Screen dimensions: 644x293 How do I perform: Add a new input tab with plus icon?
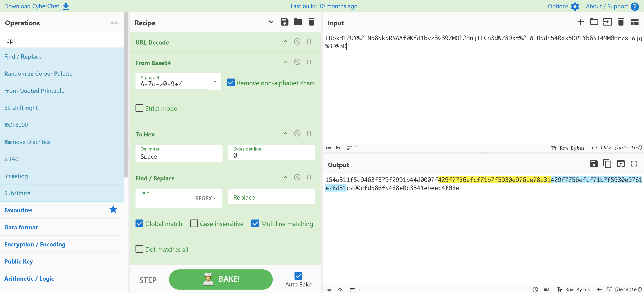click(x=580, y=22)
